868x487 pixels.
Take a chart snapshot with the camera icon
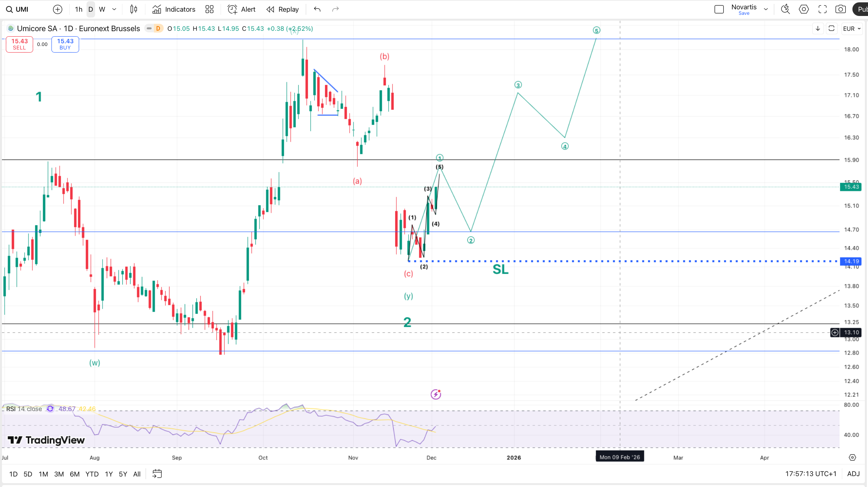[x=841, y=9]
